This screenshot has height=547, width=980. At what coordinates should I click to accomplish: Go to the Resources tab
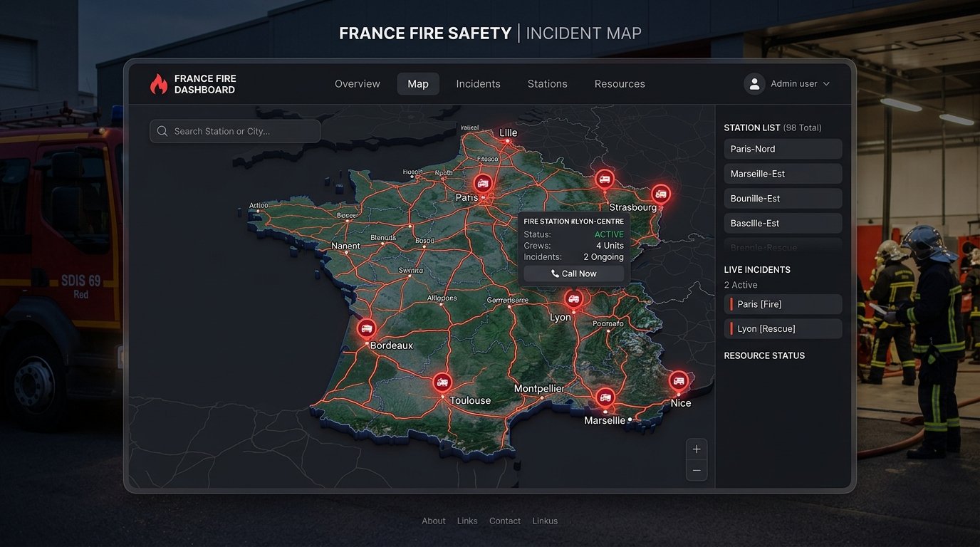[620, 84]
